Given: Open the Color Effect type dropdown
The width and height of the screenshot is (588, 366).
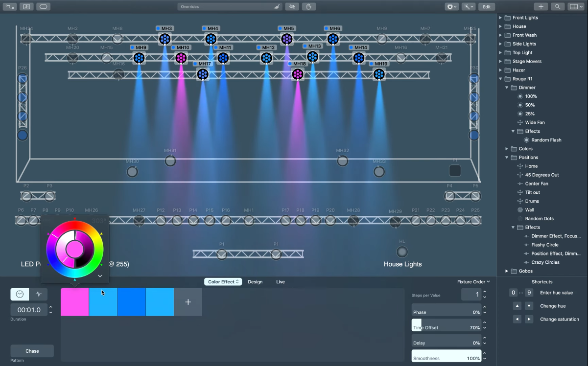Looking at the screenshot, I should pyautogui.click(x=223, y=282).
